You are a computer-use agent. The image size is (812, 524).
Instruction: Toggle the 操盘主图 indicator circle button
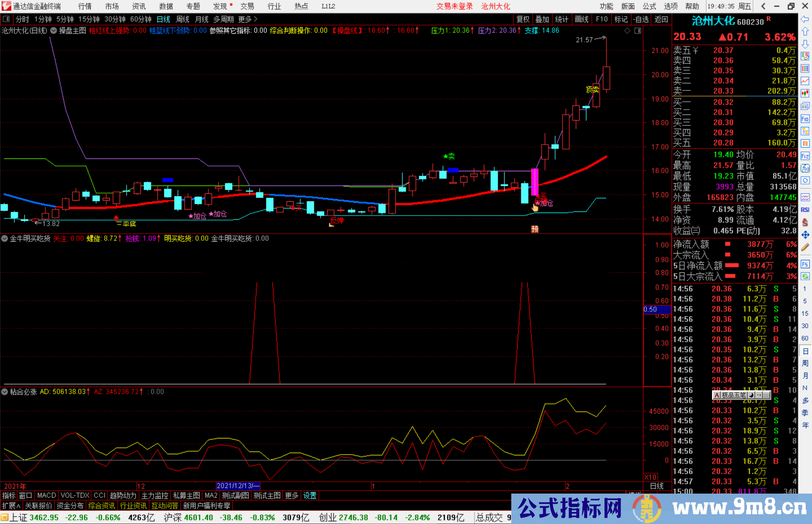pos(54,30)
